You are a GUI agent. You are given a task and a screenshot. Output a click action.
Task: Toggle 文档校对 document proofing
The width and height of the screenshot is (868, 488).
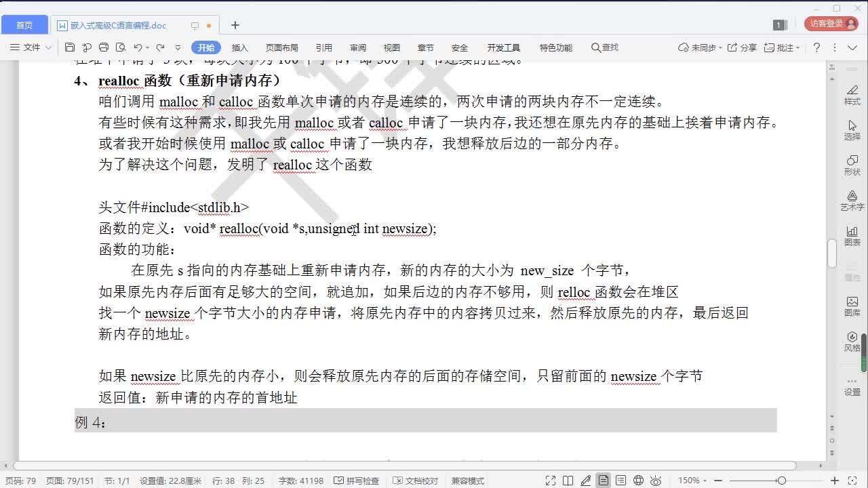[415, 481]
